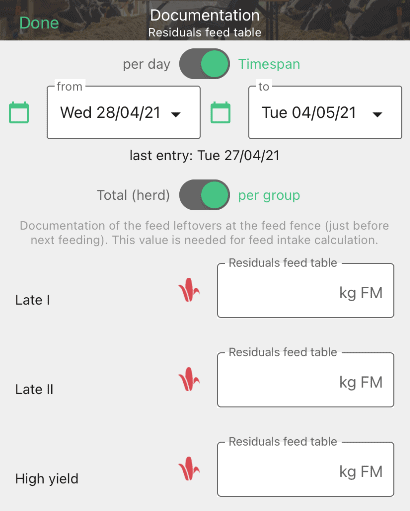Tap Done to finish documentation
This screenshot has width=410, height=511.
coord(39,23)
